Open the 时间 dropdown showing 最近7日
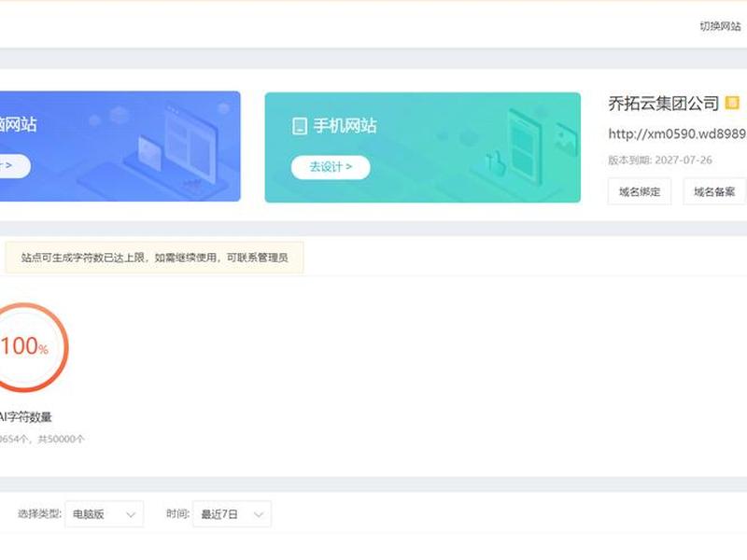 pos(232,514)
